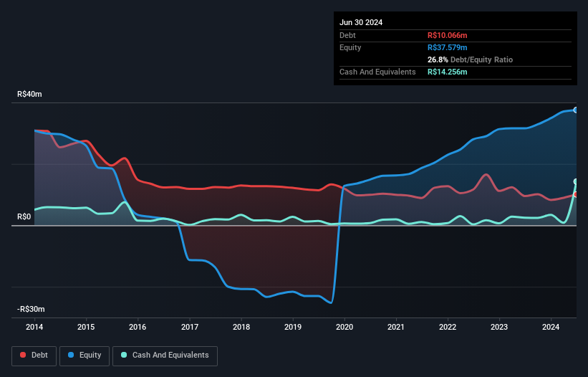Click the 26.8% Debt/Equity Ratio text
The width and height of the screenshot is (588, 377).
(x=470, y=59)
